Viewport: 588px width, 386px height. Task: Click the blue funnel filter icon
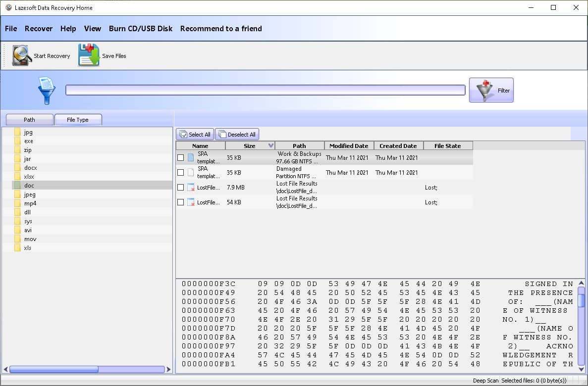pos(47,91)
